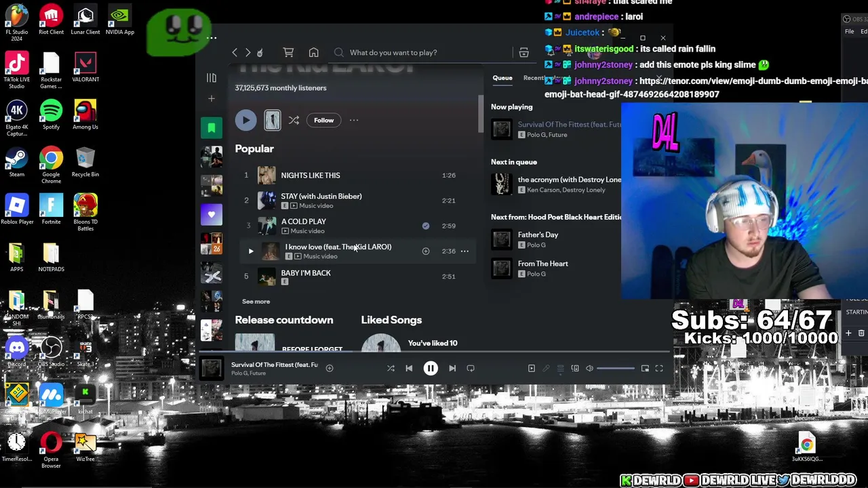Pause the current song
This screenshot has height=488, width=868.
431,368
